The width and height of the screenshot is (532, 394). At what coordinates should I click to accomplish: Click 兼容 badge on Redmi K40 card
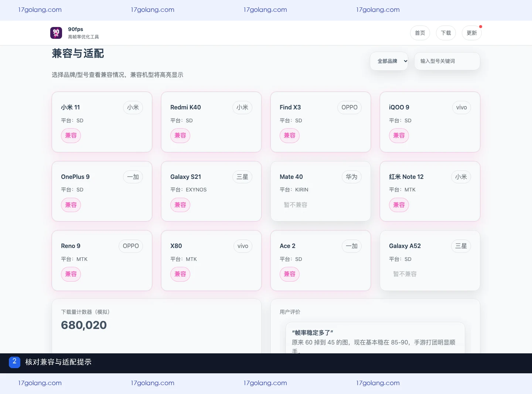pyautogui.click(x=180, y=136)
